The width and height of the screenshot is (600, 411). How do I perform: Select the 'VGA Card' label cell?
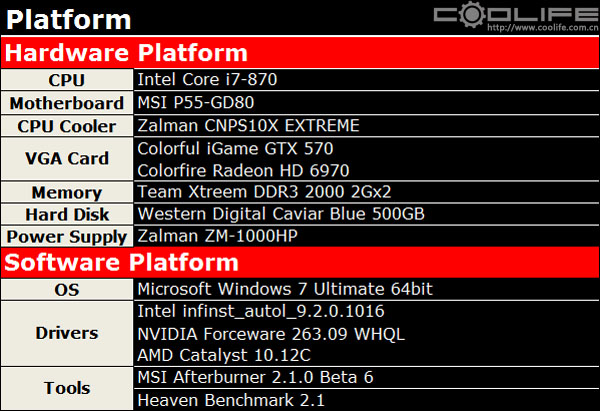[x=67, y=158]
